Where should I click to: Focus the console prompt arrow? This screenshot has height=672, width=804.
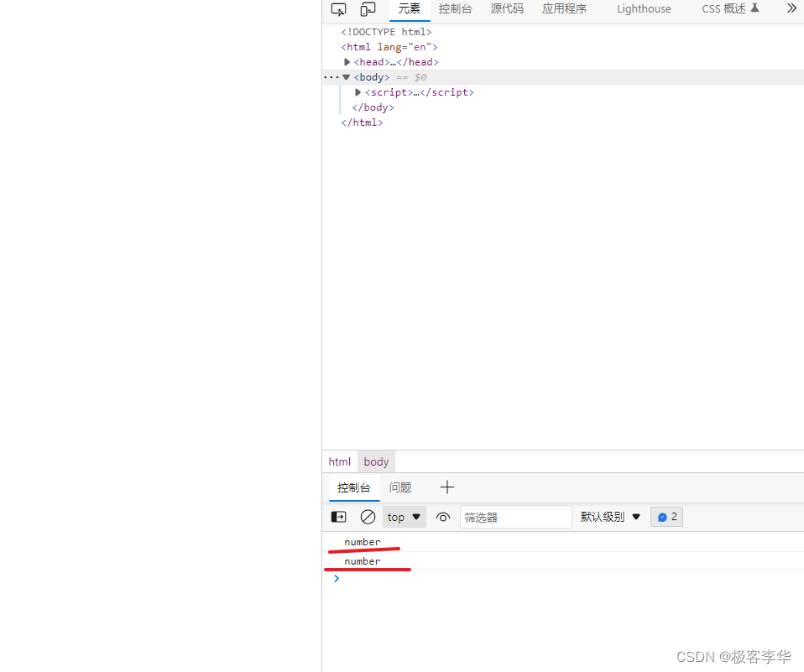337,578
